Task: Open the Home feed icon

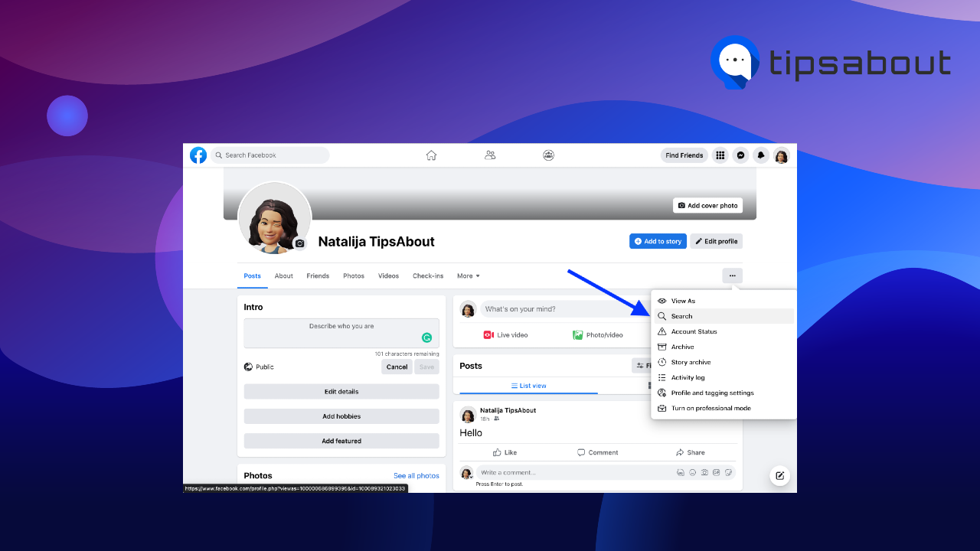Action: point(431,155)
